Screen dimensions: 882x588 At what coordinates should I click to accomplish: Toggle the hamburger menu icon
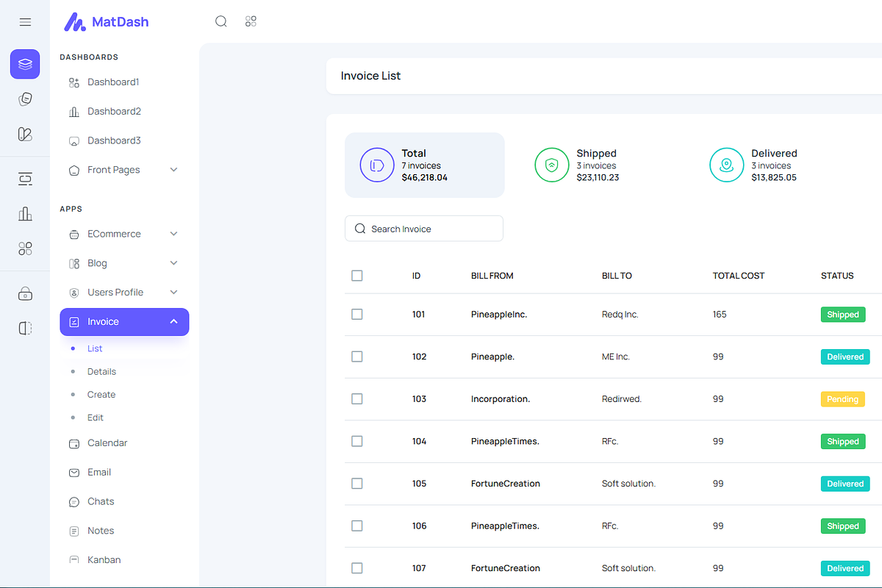(25, 22)
